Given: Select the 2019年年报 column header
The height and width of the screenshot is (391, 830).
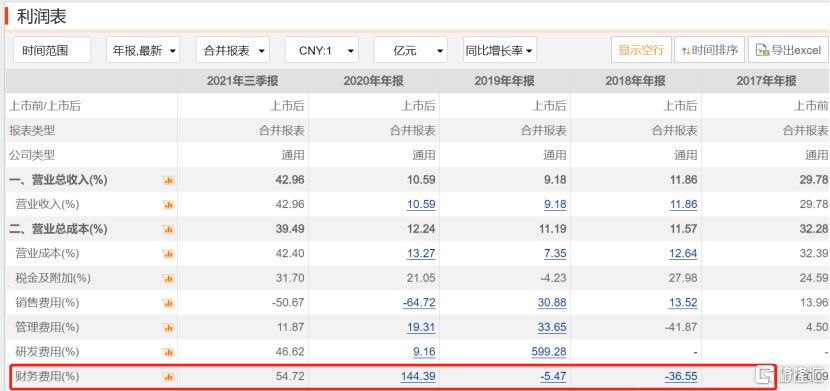Looking at the screenshot, I should point(504,81).
